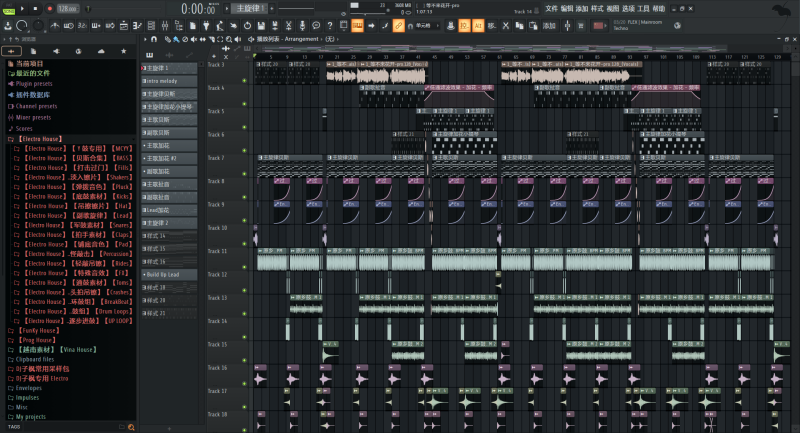Click the microphone recording icon
Viewport: 800px width, 433px height.
tap(303, 26)
